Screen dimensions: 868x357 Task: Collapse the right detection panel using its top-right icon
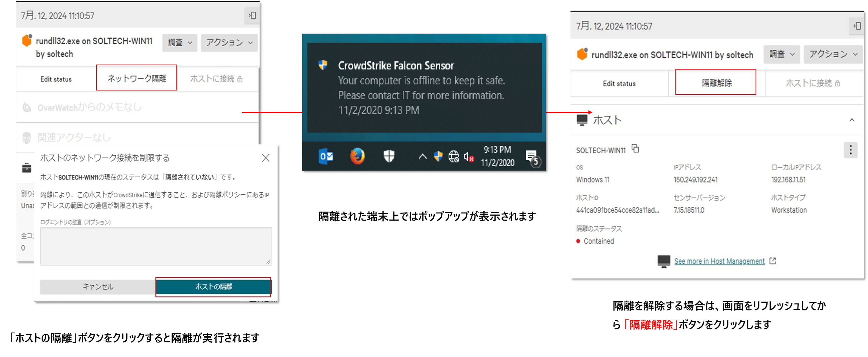click(857, 26)
